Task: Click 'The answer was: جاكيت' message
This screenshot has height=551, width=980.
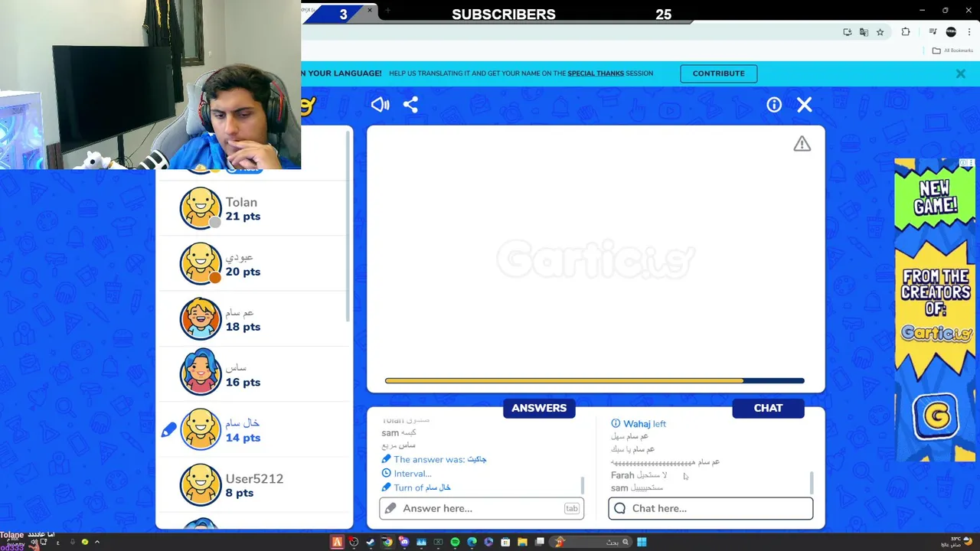Action: (434, 459)
